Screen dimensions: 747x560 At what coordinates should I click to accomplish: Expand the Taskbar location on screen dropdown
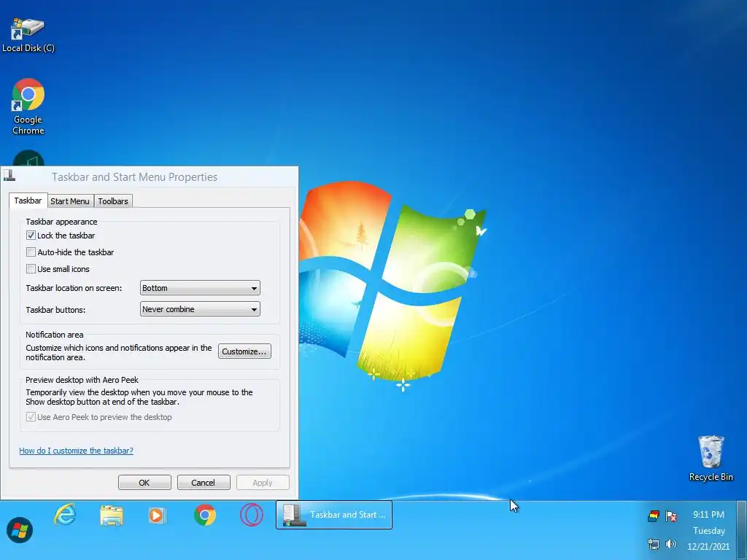pos(200,288)
